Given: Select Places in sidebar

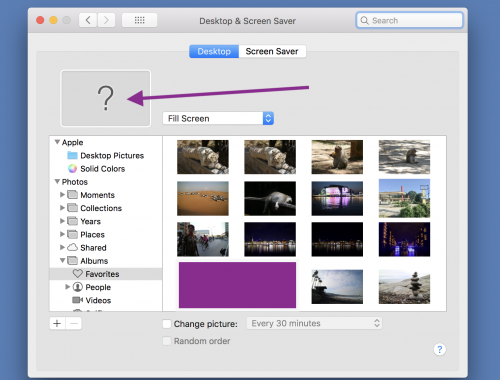Looking at the screenshot, I should [92, 235].
